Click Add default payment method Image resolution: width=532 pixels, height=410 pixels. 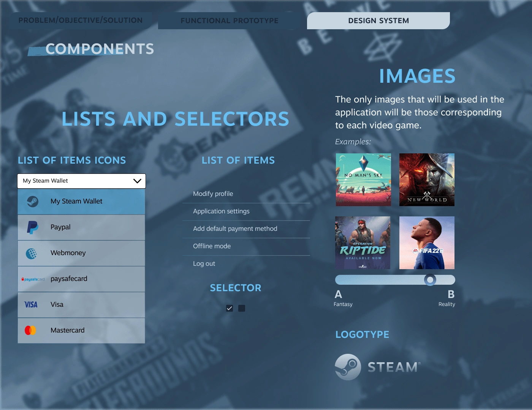pos(246,229)
